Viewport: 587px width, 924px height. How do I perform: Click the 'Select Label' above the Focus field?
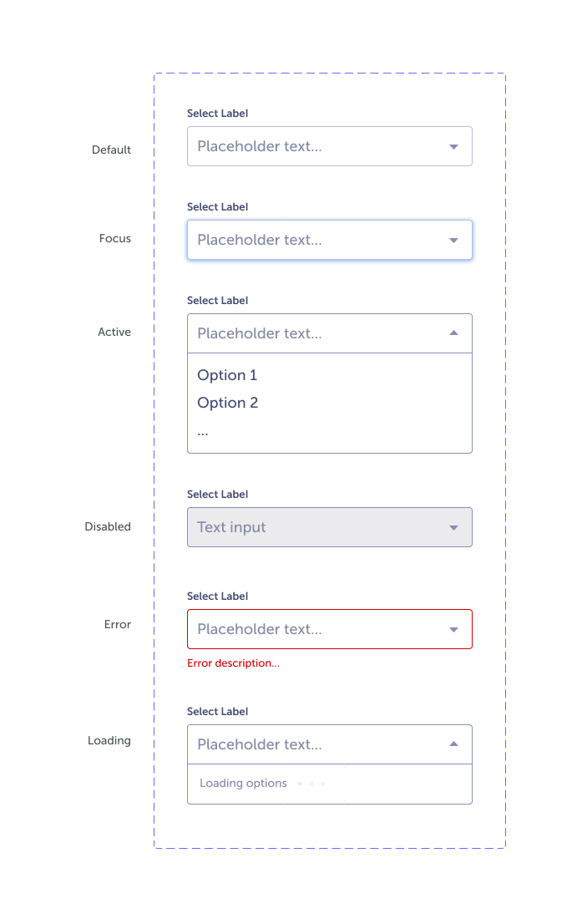coord(218,206)
